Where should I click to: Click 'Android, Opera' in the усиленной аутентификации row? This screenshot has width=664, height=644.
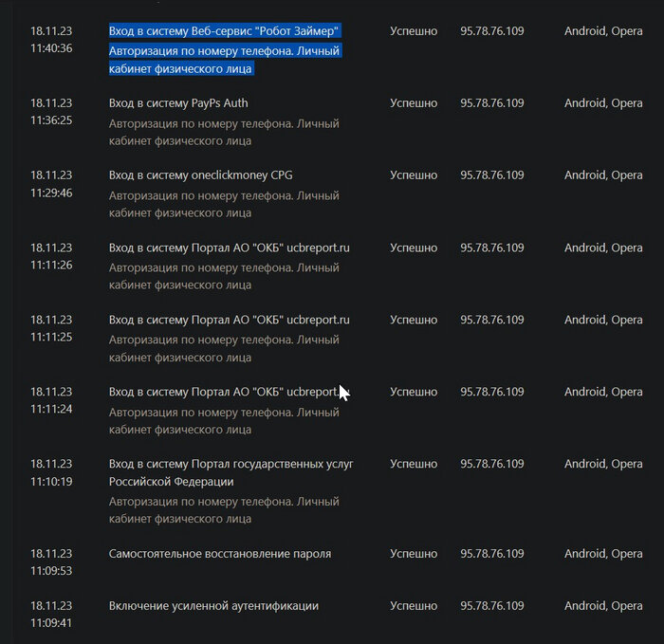pos(603,605)
